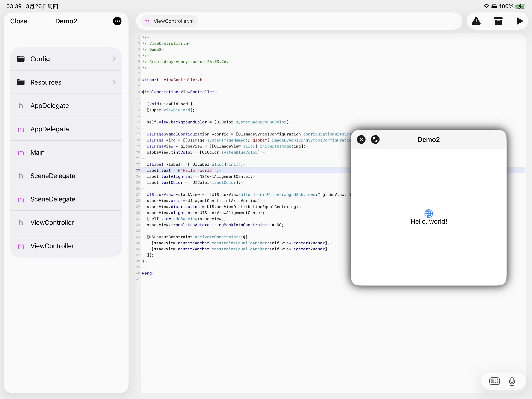Open the Config folder

coord(66,59)
